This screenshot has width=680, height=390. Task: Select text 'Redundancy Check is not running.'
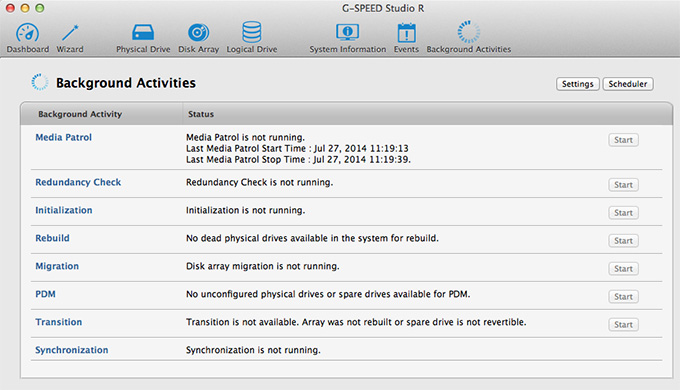click(259, 182)
